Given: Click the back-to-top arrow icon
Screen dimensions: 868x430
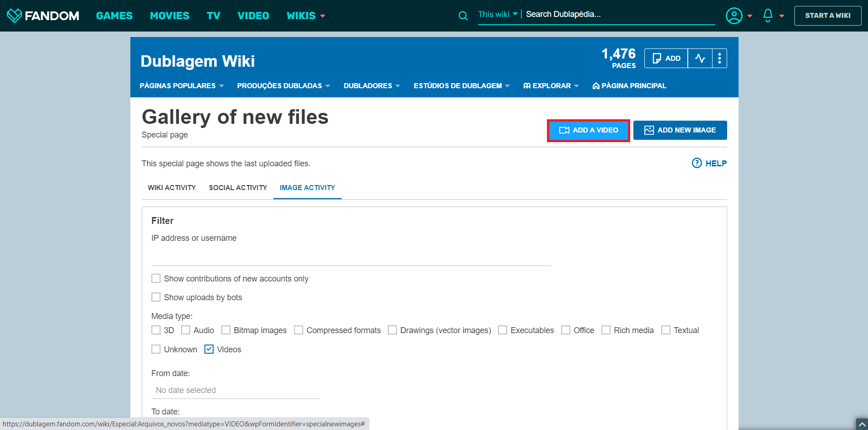Looking at the screenshot, I should [x=862, y=424].
